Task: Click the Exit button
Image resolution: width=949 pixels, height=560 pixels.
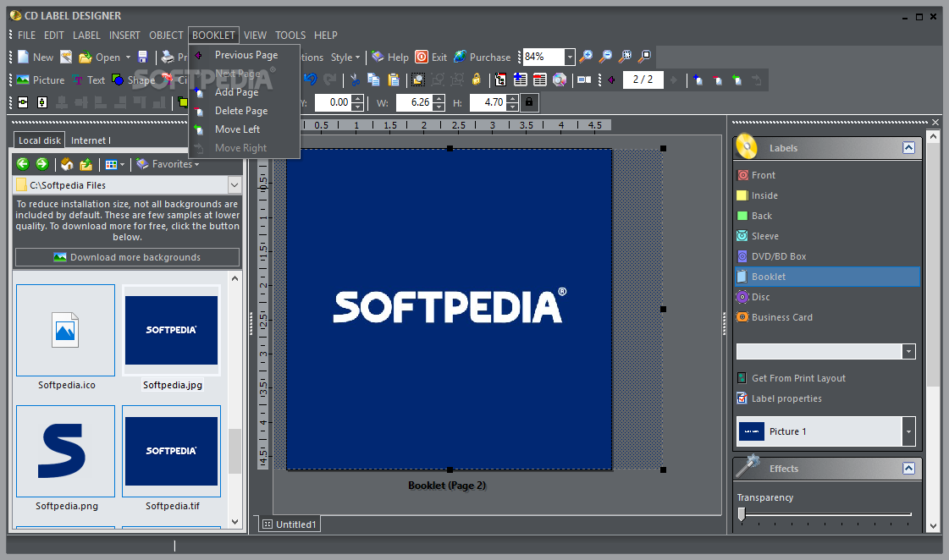Action: [x=432, y=57]
